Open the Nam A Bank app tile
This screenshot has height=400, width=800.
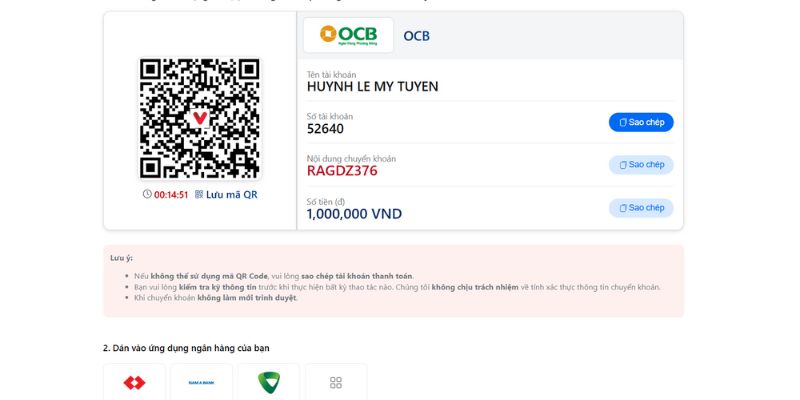pyautogui.click(x=202, y=382)
